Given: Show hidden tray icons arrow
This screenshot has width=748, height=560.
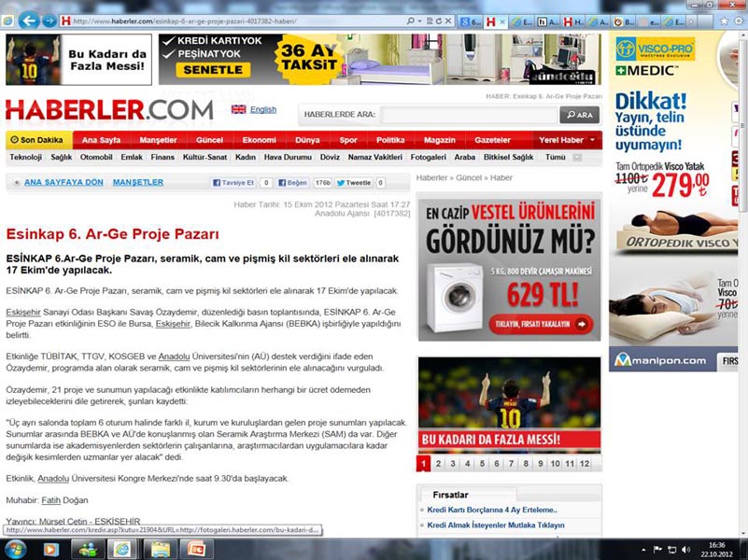Looking at the screenshot, I should click(643, 550).
